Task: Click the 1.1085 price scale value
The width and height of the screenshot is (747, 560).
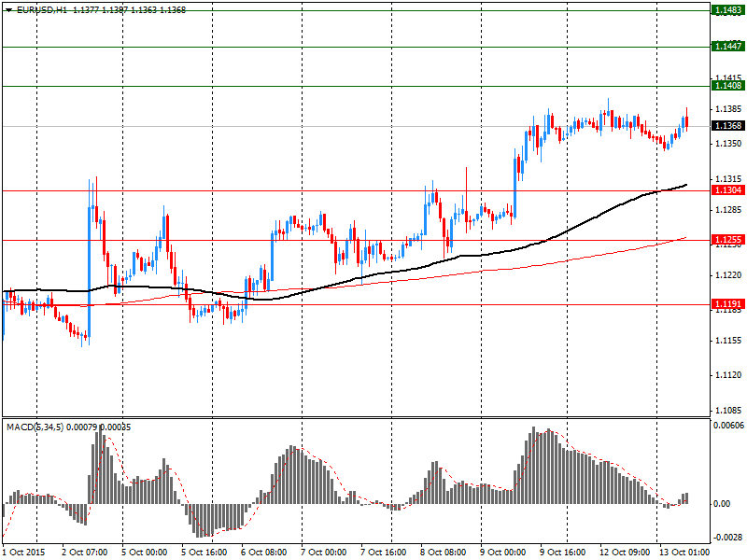Action: [x=728, y=411]
